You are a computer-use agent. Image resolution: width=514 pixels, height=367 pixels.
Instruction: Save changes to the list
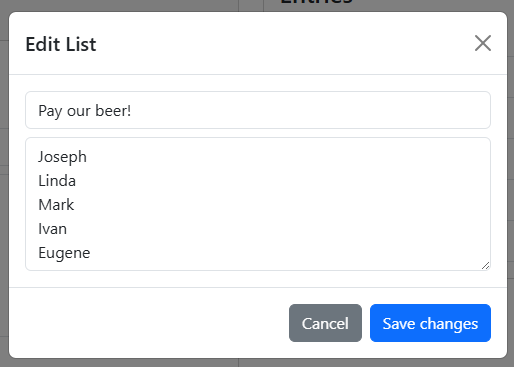coord(430,323)
